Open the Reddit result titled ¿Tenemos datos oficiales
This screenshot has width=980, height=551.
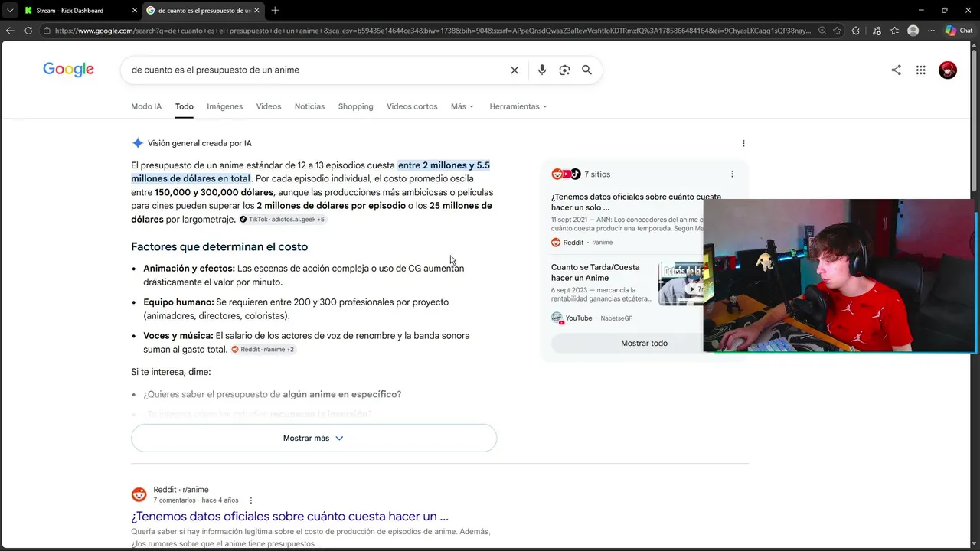(x=289, y=517)
